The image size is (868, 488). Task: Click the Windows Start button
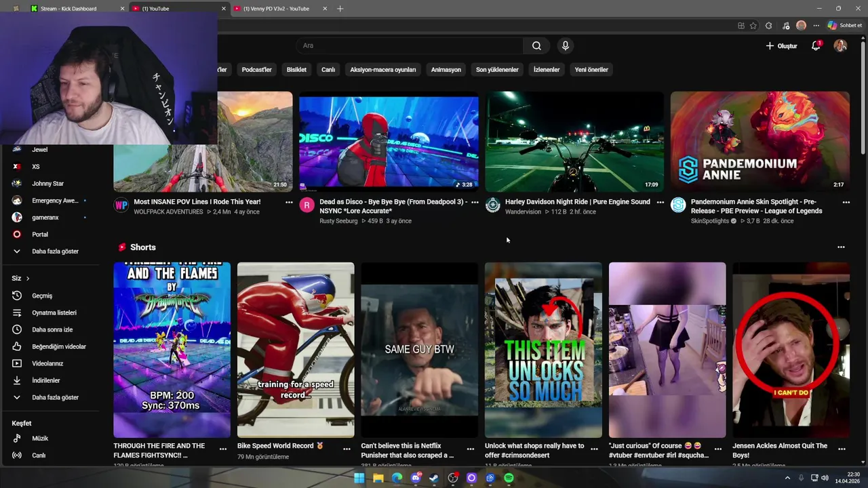pos(359,478)
